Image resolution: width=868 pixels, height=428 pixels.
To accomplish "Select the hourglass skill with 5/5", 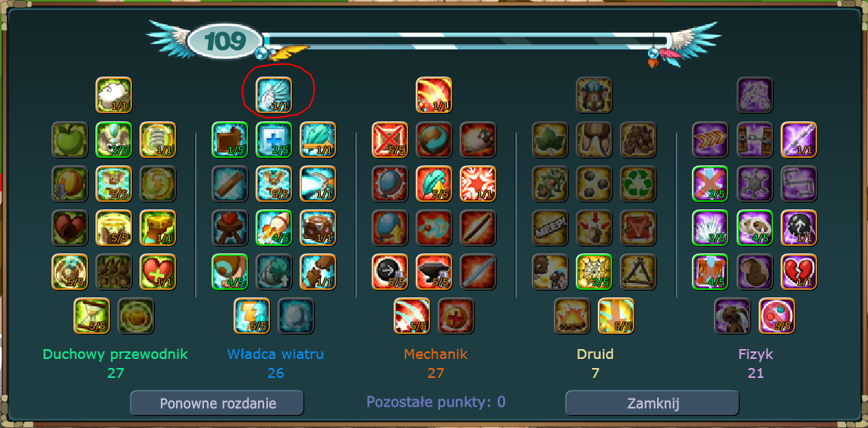I will (x=92, y=316).
